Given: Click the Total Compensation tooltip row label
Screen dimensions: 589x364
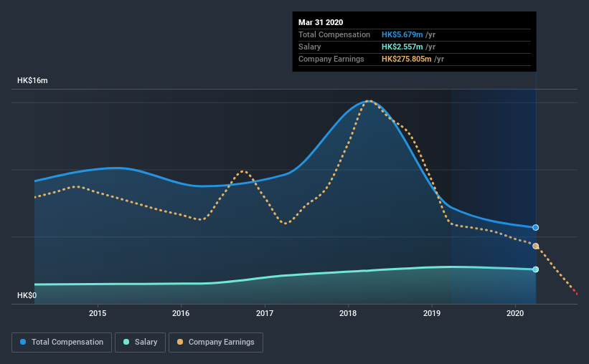Looking at the screenshot, I should coord(334,34).
